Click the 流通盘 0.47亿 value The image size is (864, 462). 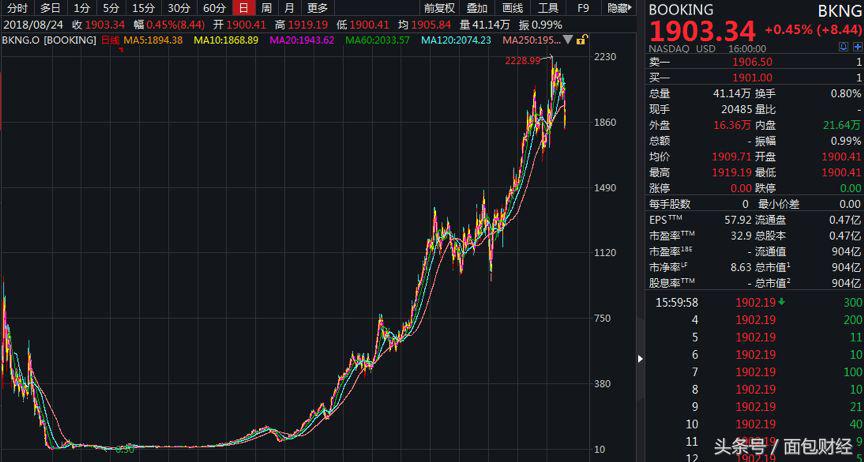846,220
